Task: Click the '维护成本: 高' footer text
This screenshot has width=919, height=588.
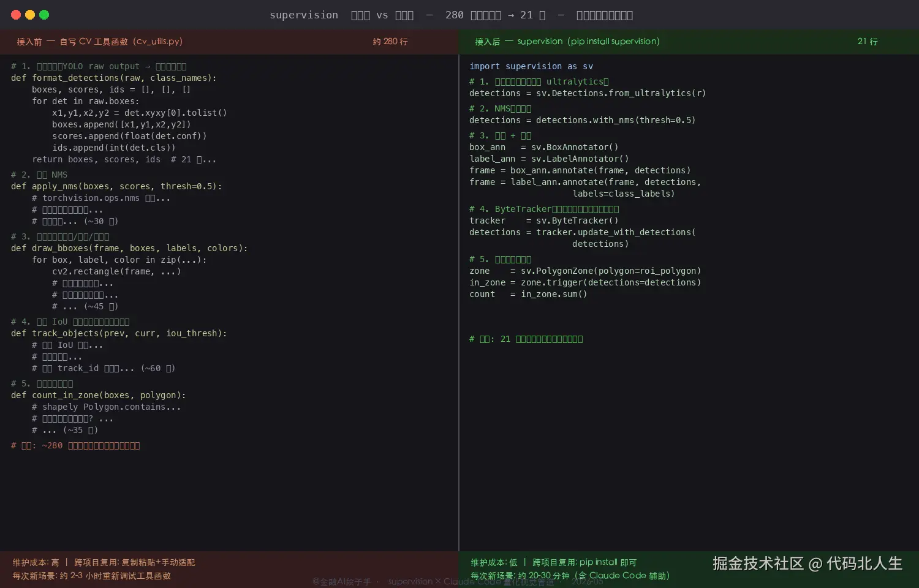Action: pyautogui.click(x=36, y=562)
